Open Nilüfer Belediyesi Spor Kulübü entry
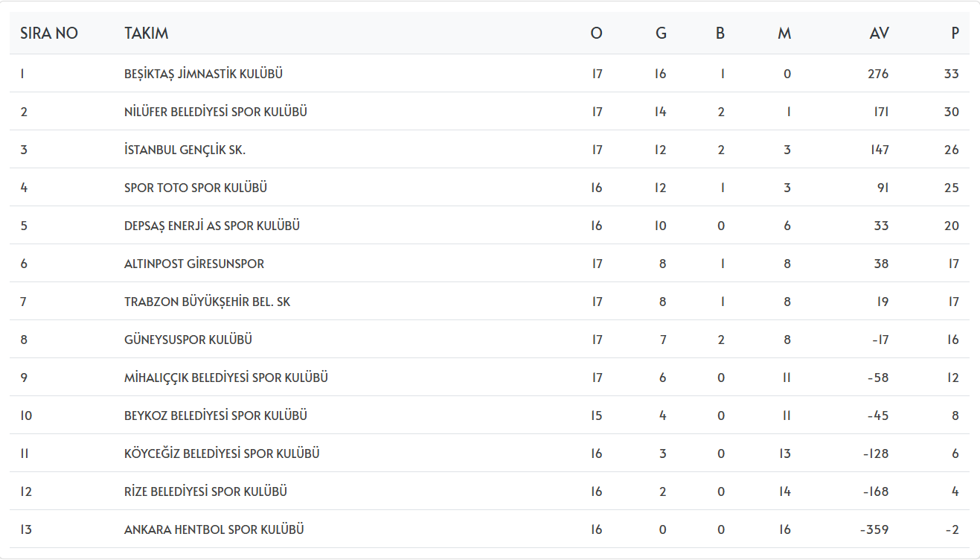The height and width of the screenshot is (560, 980). 216,112
